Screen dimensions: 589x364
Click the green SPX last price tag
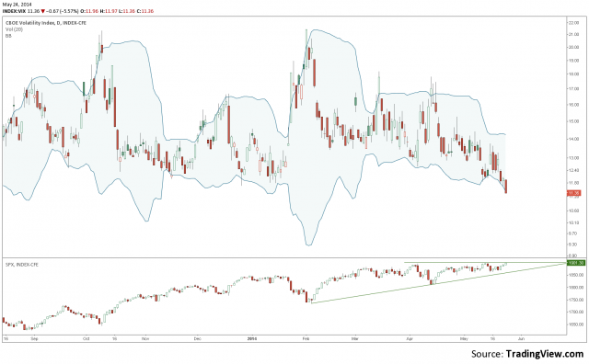click(575, 263)
